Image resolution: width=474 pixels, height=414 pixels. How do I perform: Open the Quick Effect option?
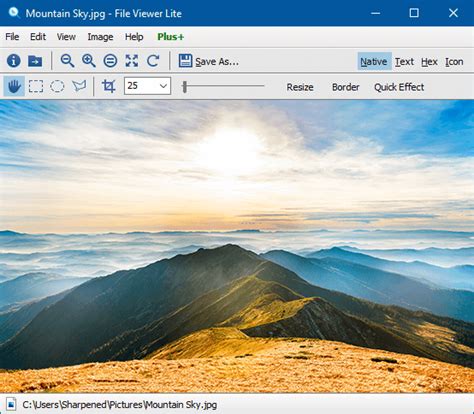[x=399, y=87]
